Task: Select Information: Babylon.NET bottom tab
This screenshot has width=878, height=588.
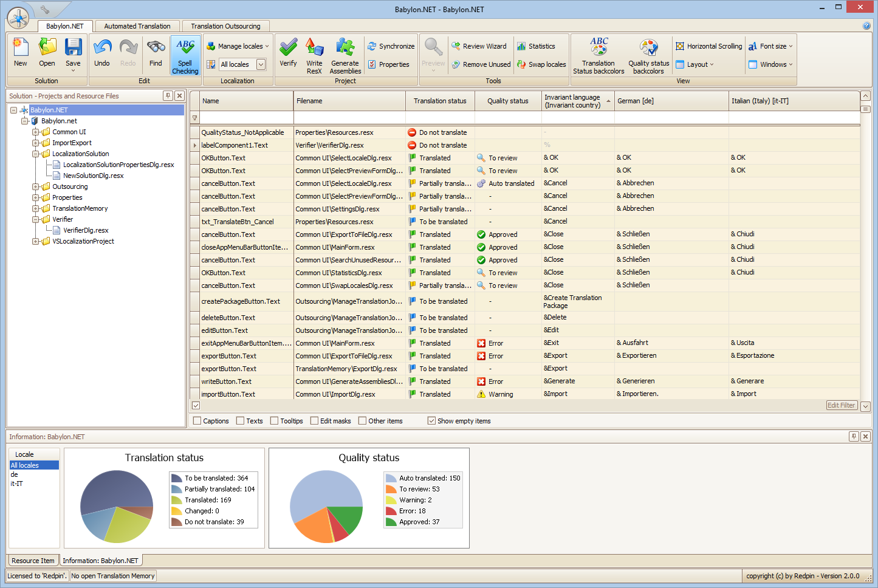Action: 100,561
